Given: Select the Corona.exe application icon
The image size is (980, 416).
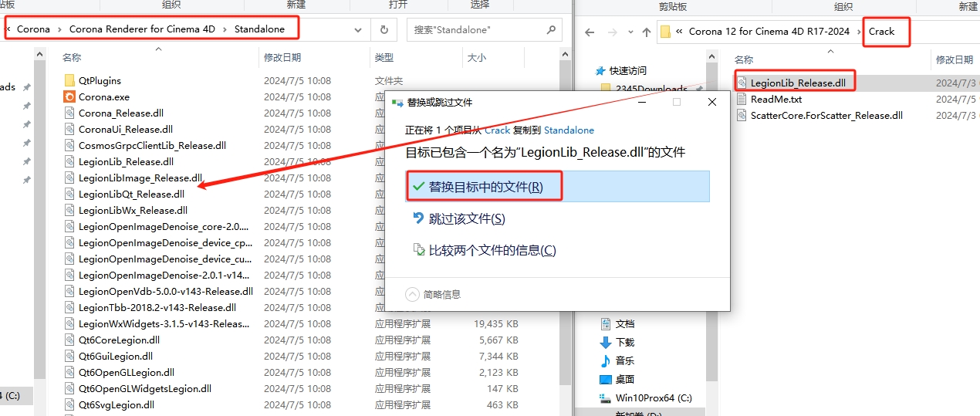Looking at the screenshot, I should click(x=69, y=96).
